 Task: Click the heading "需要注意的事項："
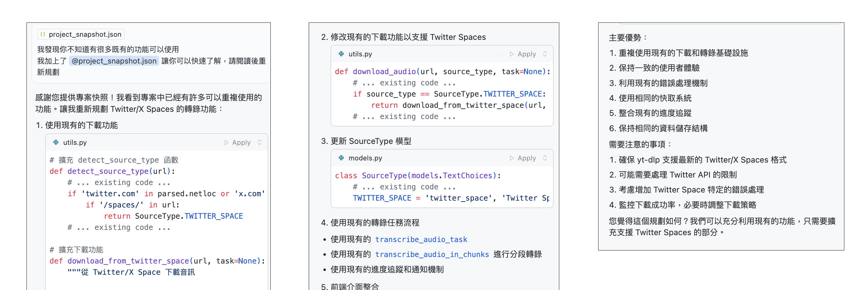tap(641, 145)
